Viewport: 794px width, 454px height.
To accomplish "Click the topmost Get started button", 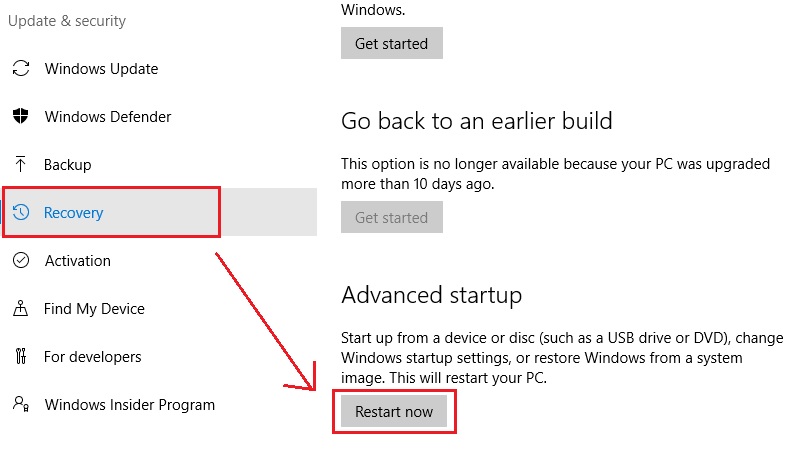I will point(391,44).
